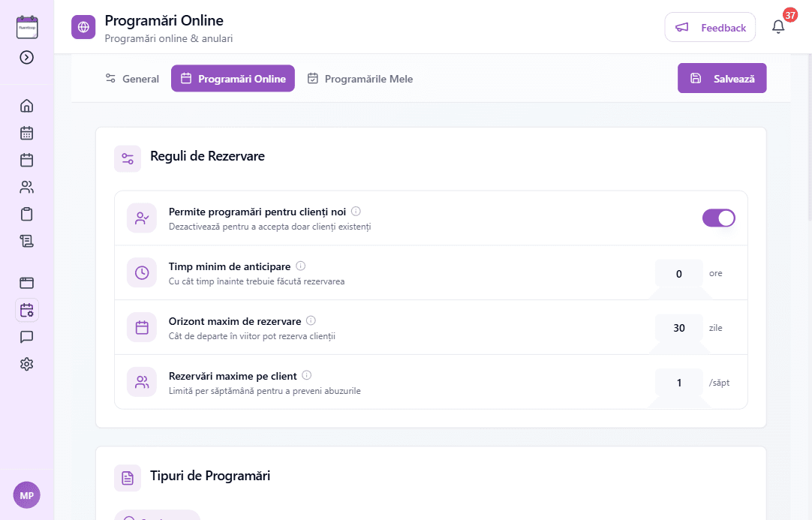Save changes with the Salvează button
Screen dimensions: 812x520
tap(722, 78)
